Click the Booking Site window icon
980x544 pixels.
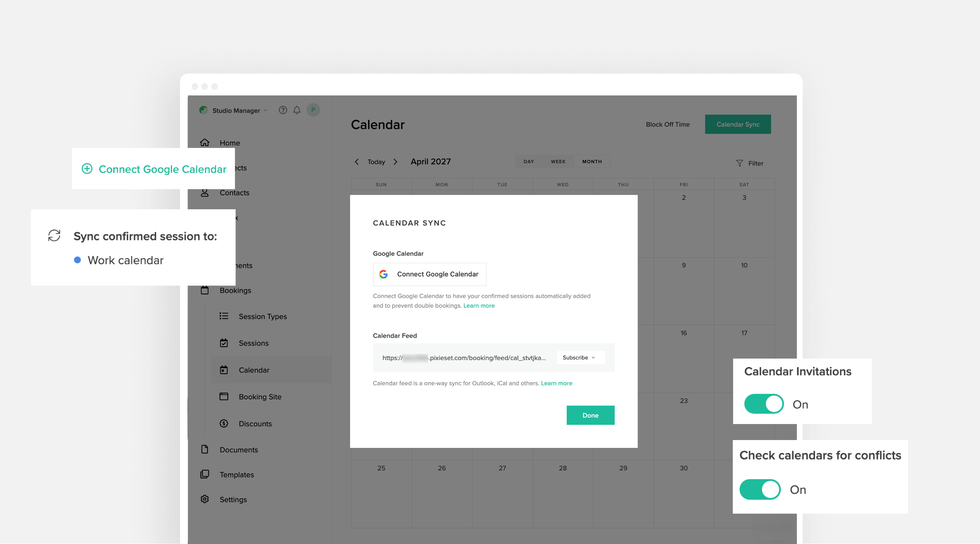[224, 396]
